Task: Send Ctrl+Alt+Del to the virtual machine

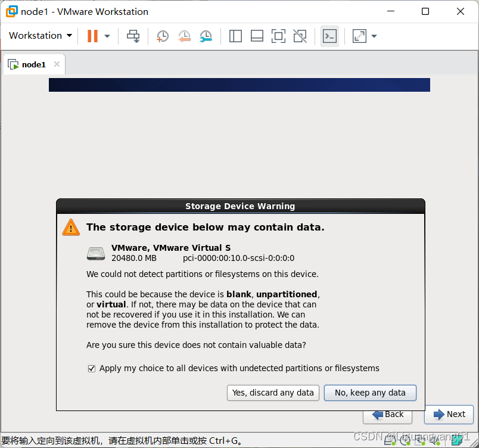Action: click(133, 36)
